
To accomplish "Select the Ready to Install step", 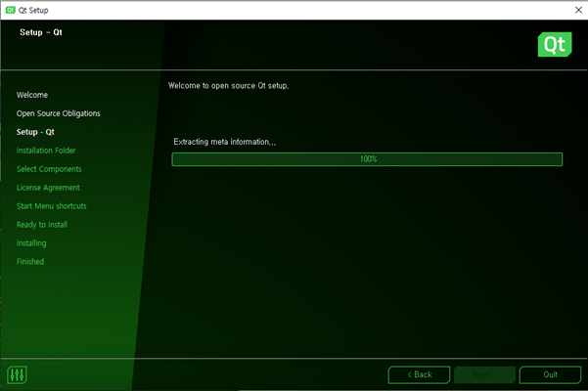I will tap(42, 225).
